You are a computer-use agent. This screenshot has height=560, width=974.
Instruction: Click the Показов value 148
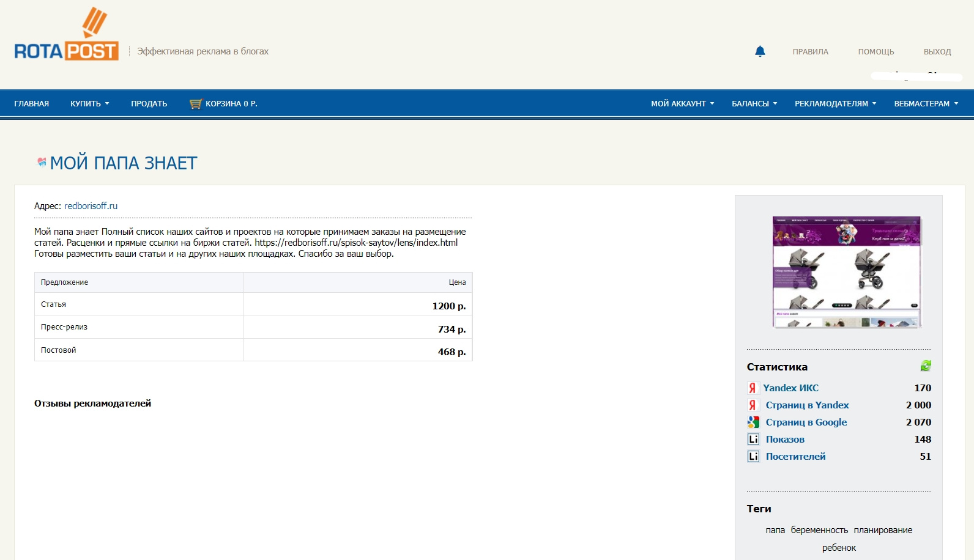923,439
